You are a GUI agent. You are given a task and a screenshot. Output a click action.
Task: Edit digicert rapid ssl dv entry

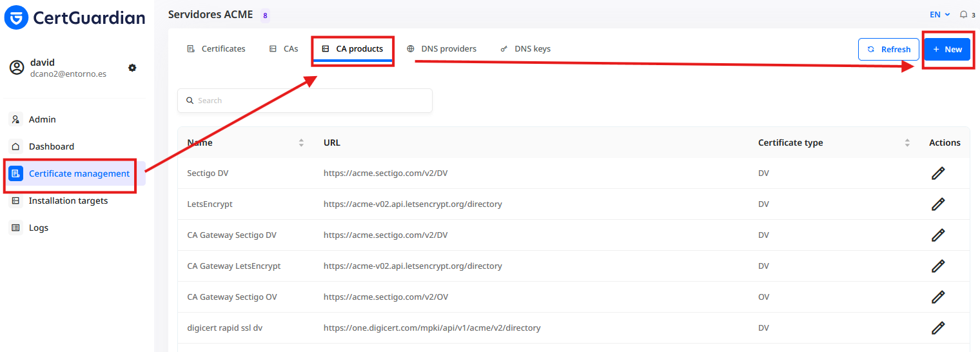point(938,328)
